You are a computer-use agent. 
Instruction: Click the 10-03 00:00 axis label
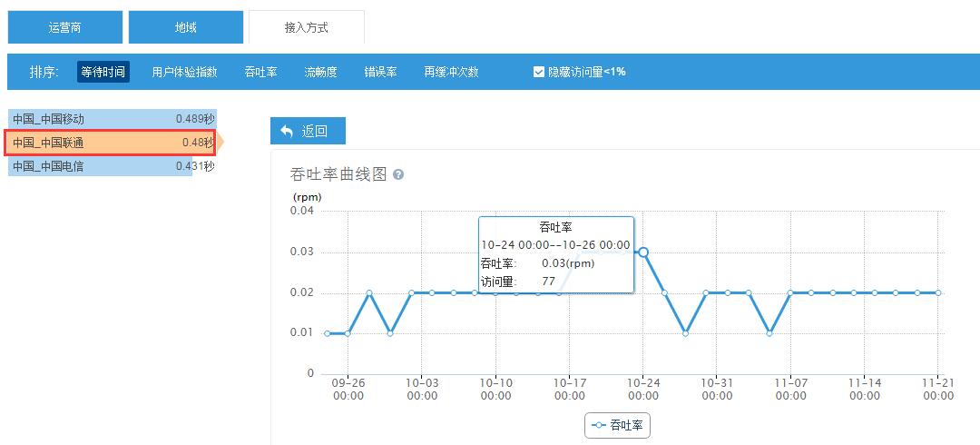[422, 389]
